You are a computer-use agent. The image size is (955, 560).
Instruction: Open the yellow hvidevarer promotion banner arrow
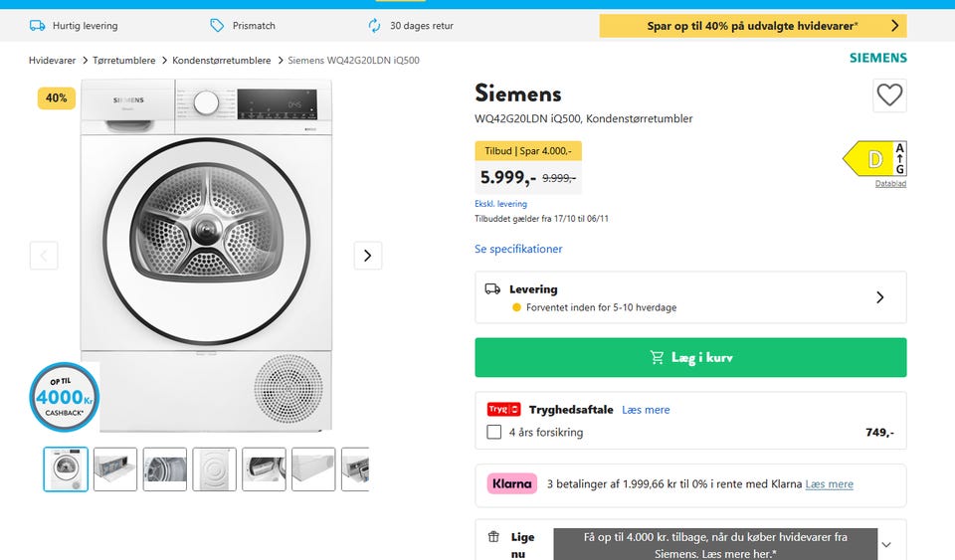(894, 26)
